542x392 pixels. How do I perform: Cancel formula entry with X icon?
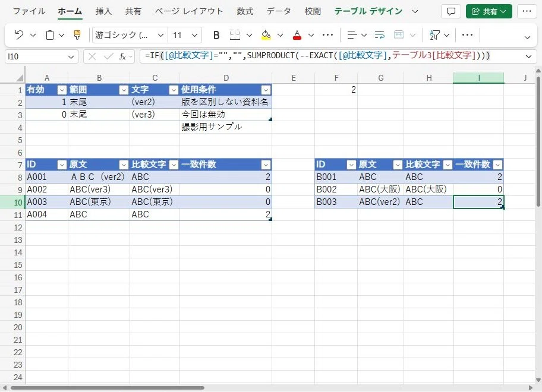click(92, 56)
